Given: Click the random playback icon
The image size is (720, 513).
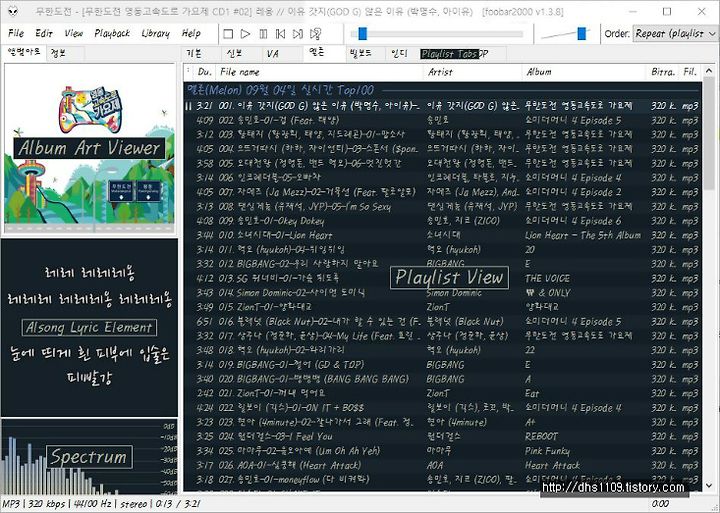Looking at the screenshot, I should pos(315,34).
